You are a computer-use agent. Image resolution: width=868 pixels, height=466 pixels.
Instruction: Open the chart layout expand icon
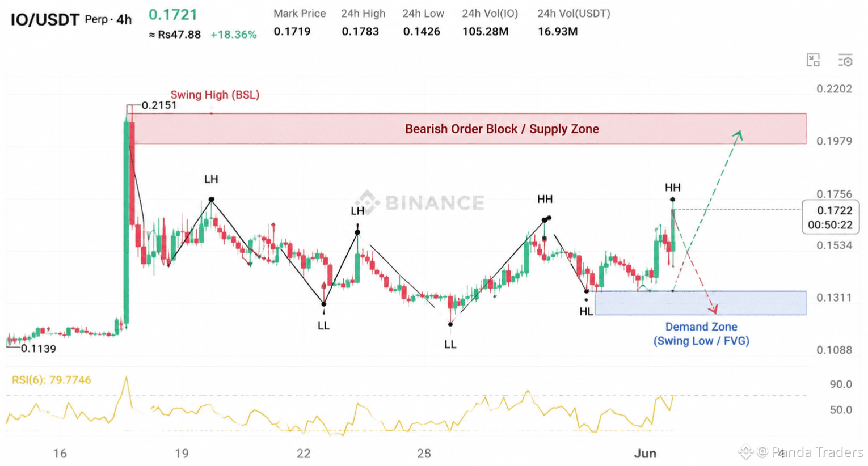point(813,60)
